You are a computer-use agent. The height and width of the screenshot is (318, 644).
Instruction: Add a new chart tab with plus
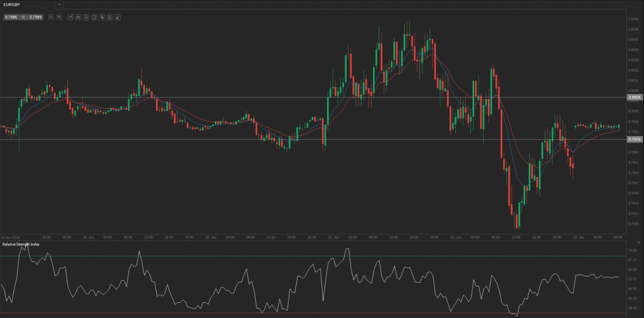click(x=59, y=4)
